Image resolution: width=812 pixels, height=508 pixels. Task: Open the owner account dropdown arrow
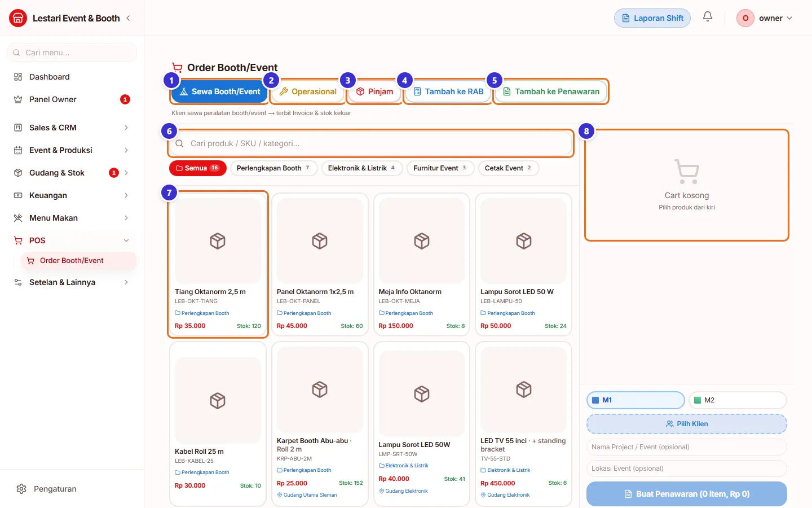click(x=789, y=18)
